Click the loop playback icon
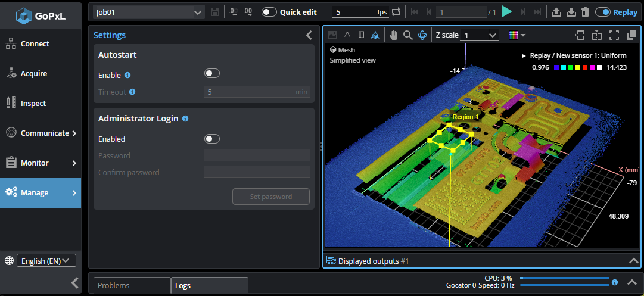The image size is (644, 296). [396, 12]
